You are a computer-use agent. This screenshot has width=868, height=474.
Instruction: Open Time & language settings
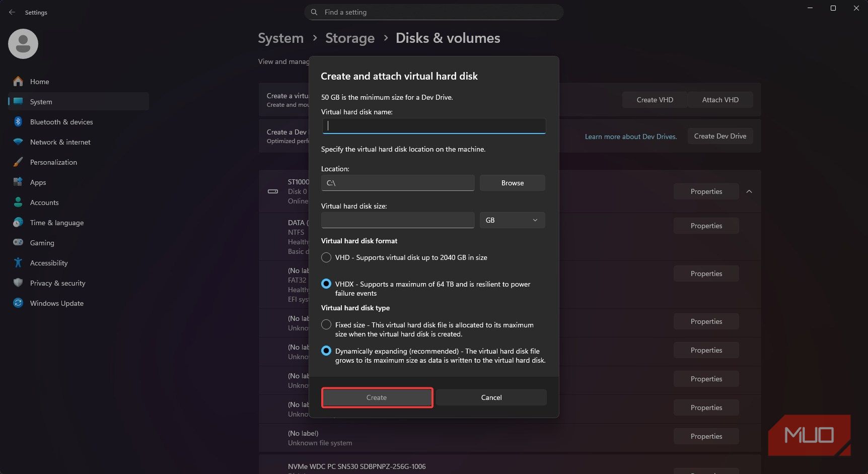pos(79,223)
